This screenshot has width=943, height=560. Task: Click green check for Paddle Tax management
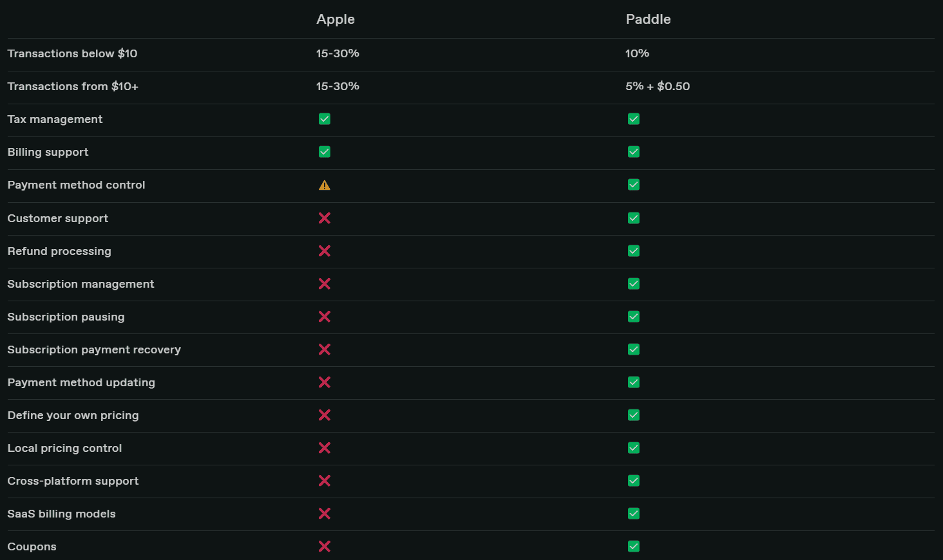click(x=634, y=119)
